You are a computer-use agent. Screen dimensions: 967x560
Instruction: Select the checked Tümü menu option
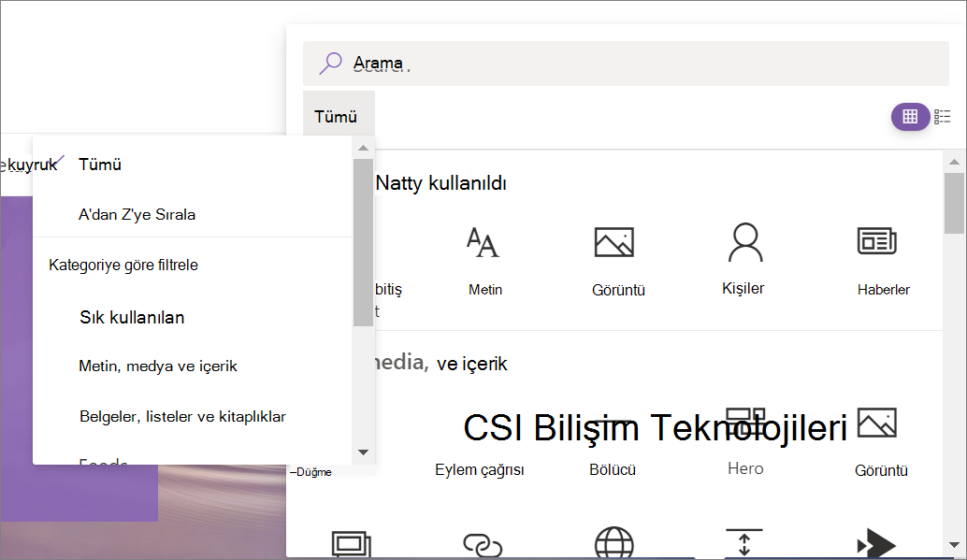pos(193,165)
